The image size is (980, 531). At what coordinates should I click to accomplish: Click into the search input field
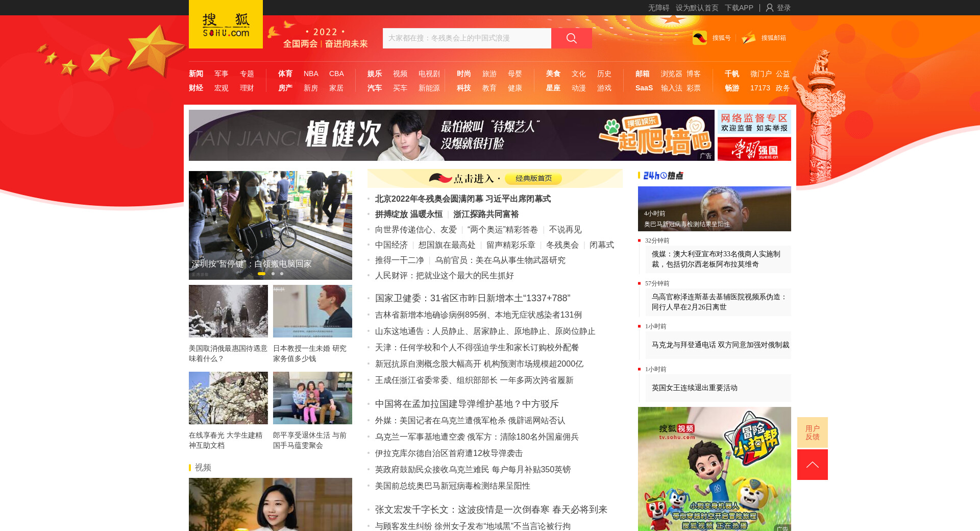point(467,38)
